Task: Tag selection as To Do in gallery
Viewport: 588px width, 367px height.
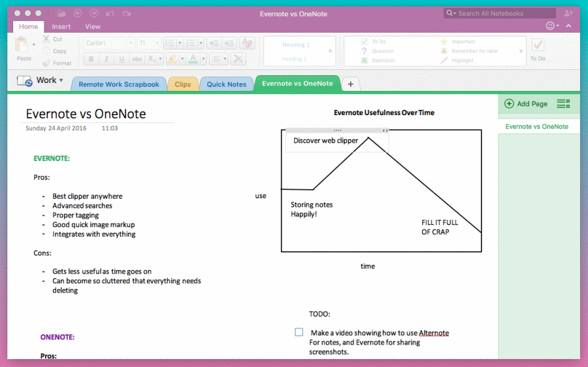Action: [374, 42]
